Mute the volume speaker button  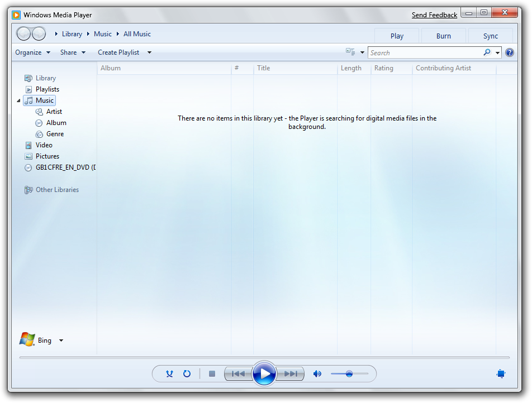pos(317,374)
